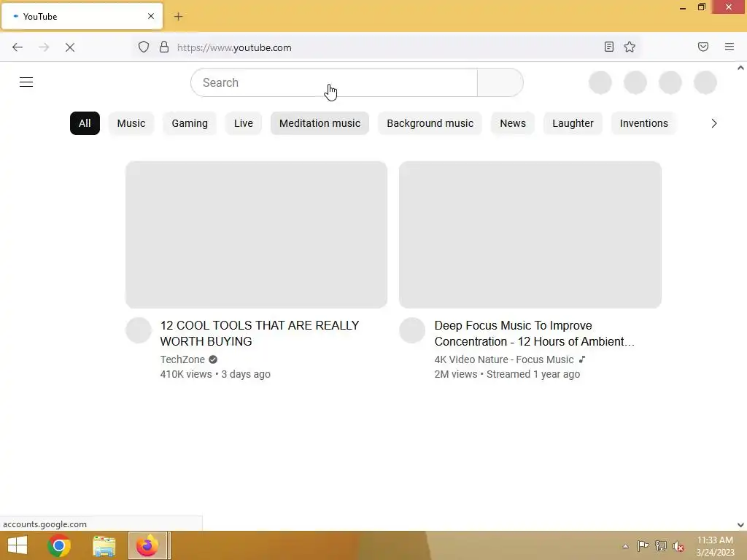Screen dimensions: 747x560
Task: Open the Firefox application menu
Action: point(729,47)
